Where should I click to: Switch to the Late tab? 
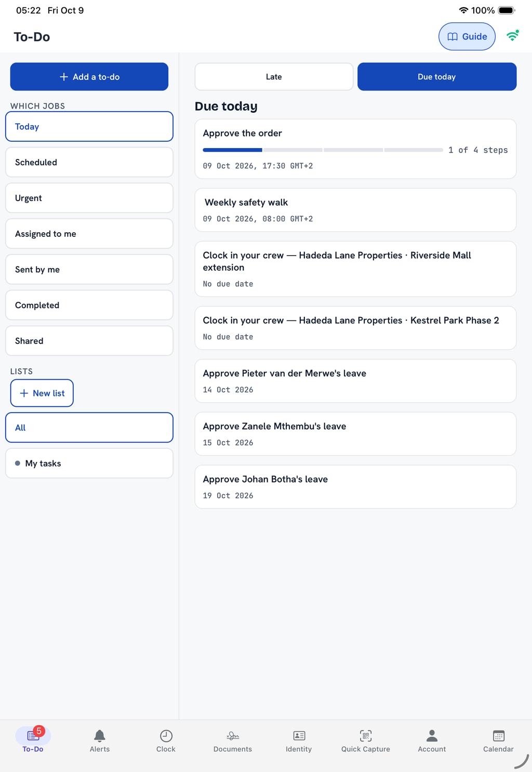[x=274, y=77]
